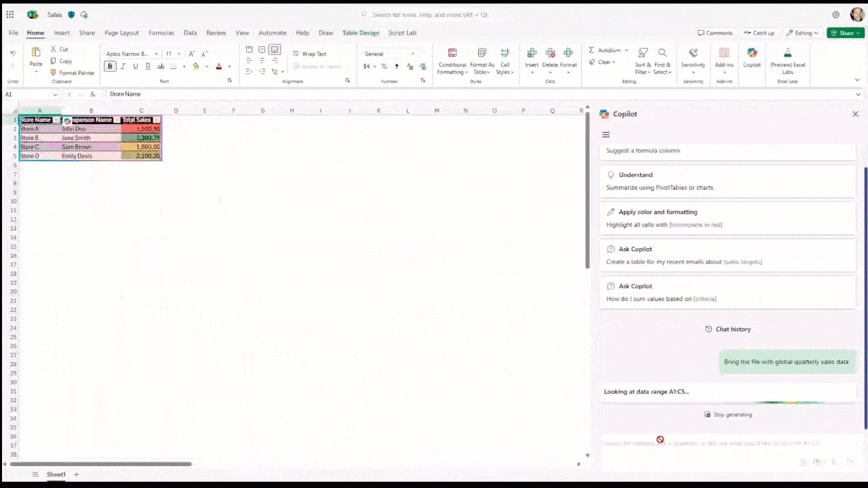
Task: Expand the Store Name column filter
Action: coord(56,120)
